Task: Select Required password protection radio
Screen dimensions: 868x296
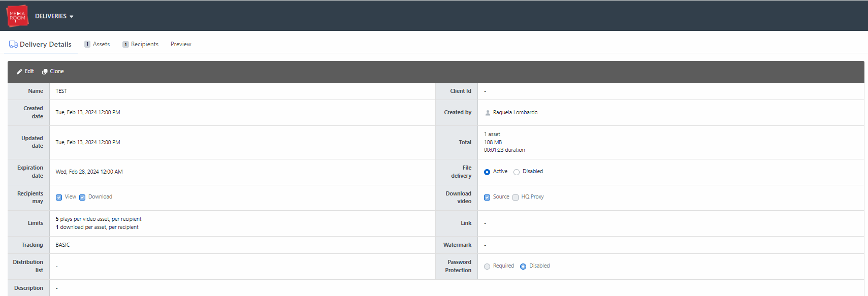Action: pyautogui.click(x=487, y=267)
